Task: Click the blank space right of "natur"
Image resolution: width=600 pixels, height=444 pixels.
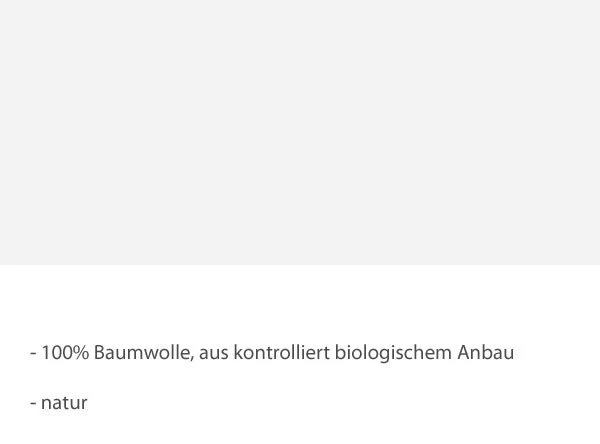Action: (300, 404)
